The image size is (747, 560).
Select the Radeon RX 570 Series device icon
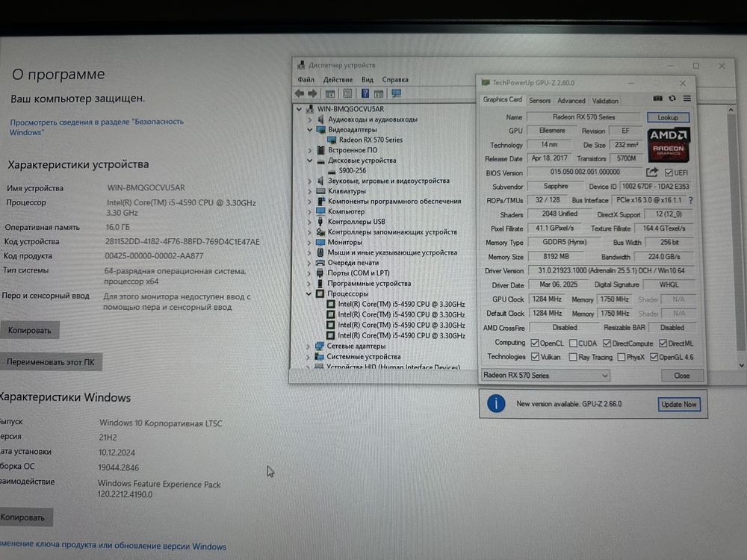(x=332, y=140)
